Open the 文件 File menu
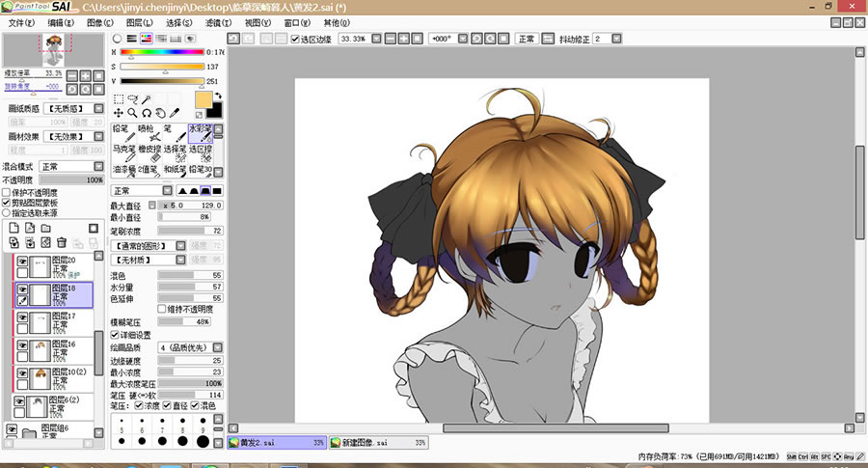868x468 pixels. 21,23
